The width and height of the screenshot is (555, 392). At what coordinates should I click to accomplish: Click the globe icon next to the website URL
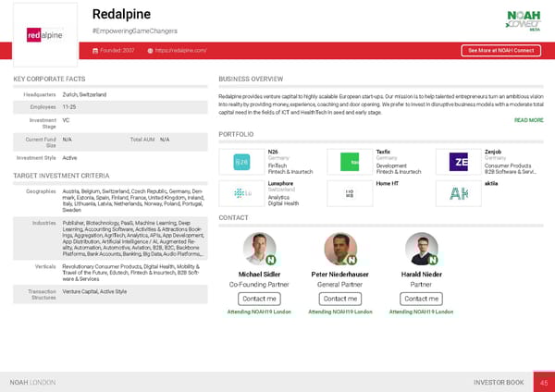[151, 50]
